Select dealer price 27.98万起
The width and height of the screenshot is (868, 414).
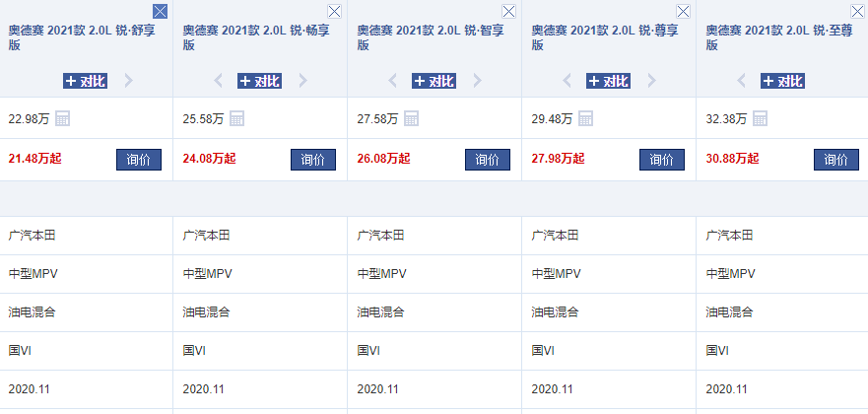tap(558, 159)
